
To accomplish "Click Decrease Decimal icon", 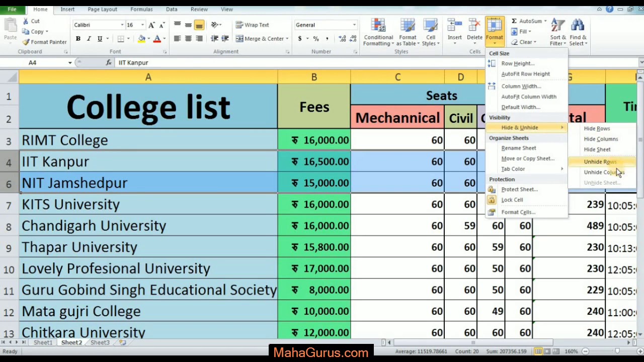I will tap(352, 39).
